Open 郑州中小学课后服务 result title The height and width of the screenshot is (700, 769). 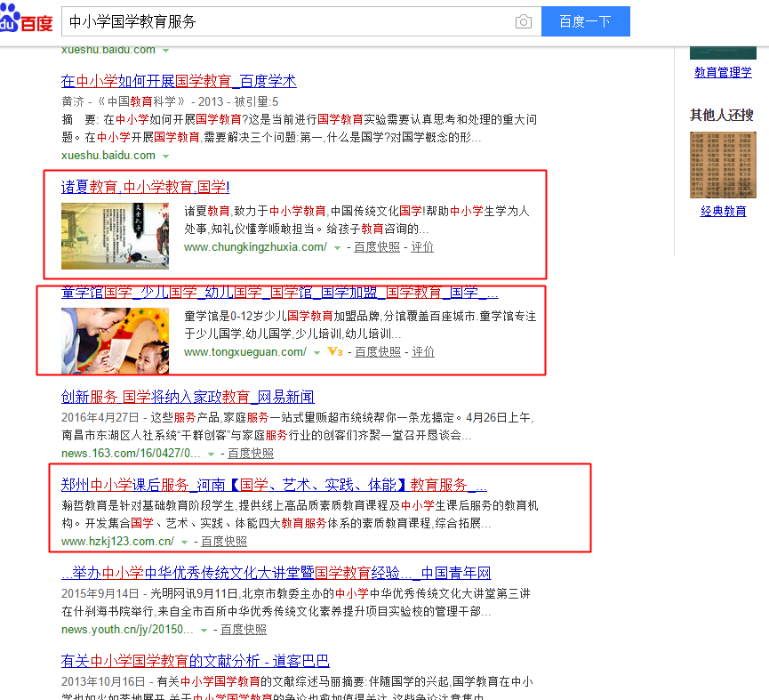[x=274, y=485]
